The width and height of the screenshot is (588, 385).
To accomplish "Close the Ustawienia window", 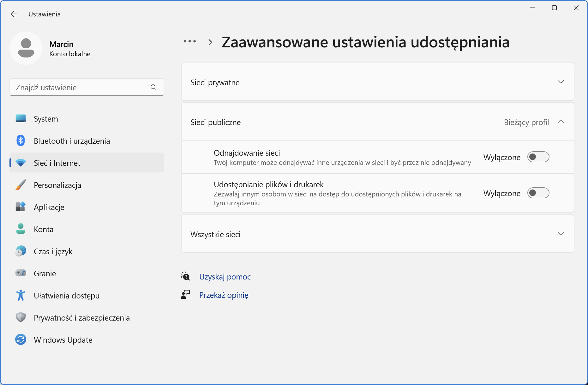I will pos(576,8).
